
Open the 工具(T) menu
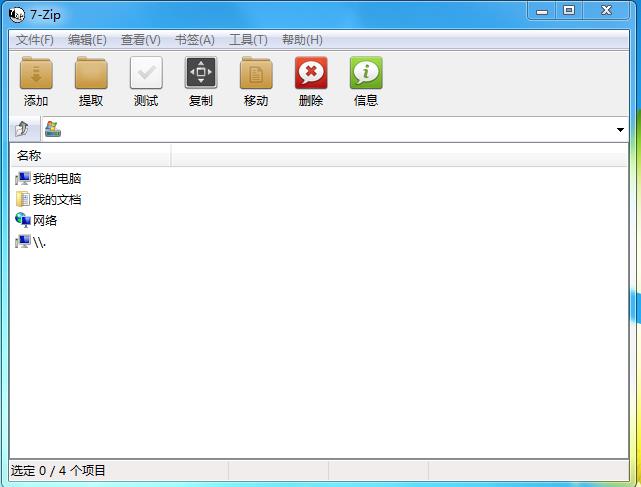pos(248,40)
